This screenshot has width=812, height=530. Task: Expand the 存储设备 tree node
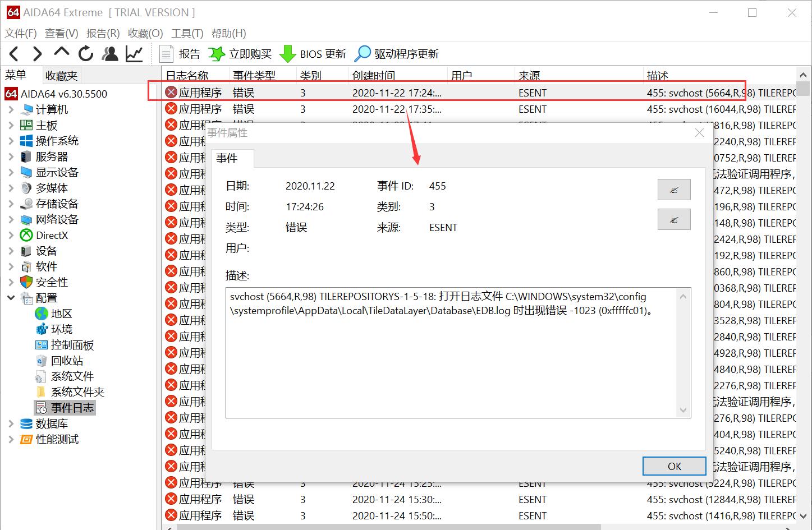11,204
